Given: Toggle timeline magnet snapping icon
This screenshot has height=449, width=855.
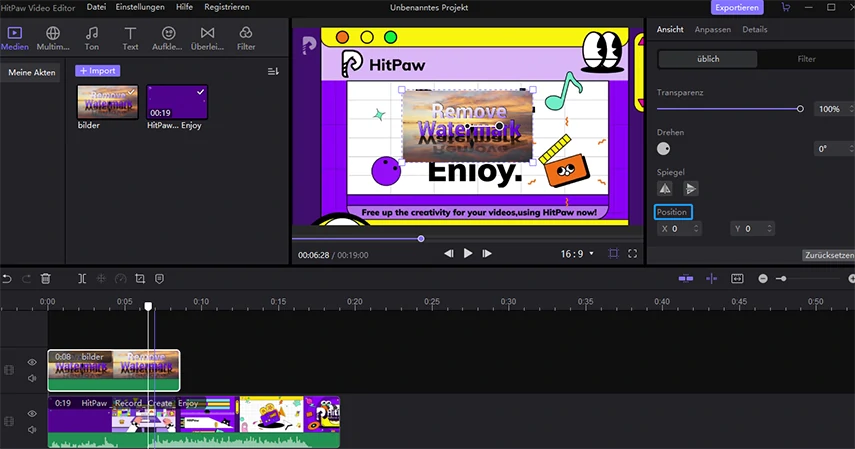Looking at the screenshot, I should point(686,279).
